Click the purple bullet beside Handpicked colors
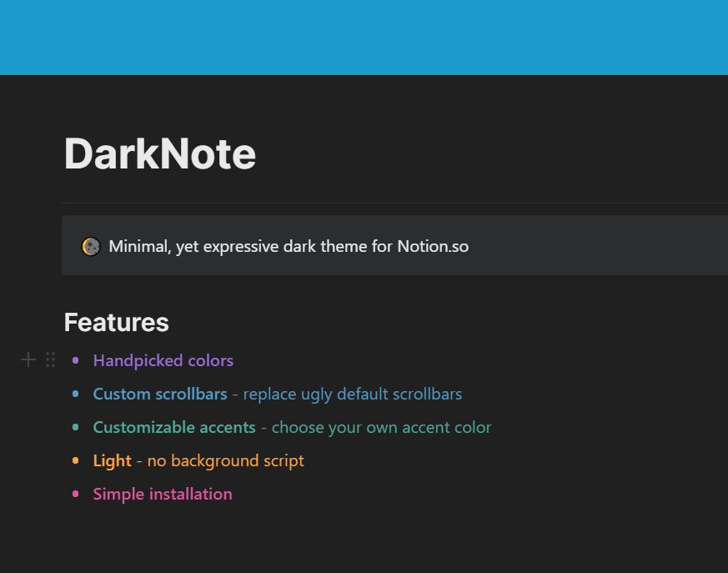 [76, 360]
